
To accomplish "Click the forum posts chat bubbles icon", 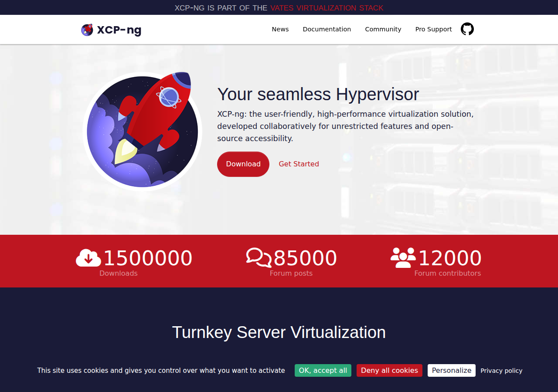I will click(x=259, y=257).
